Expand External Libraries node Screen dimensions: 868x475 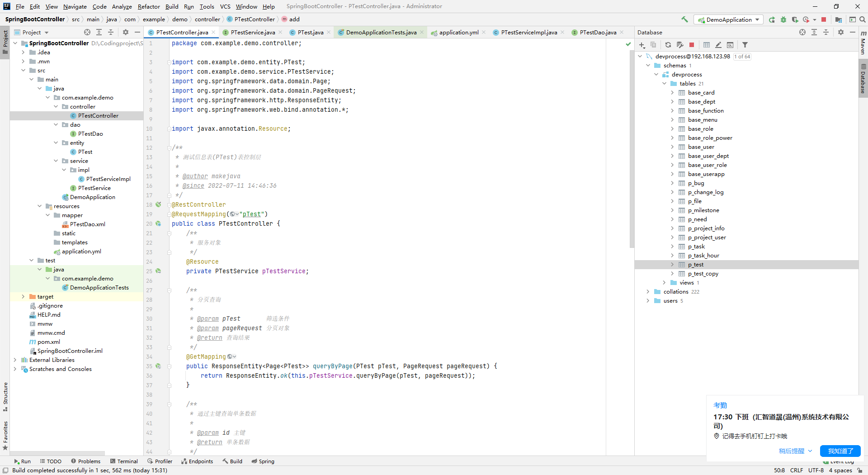(x=15, y=360)
